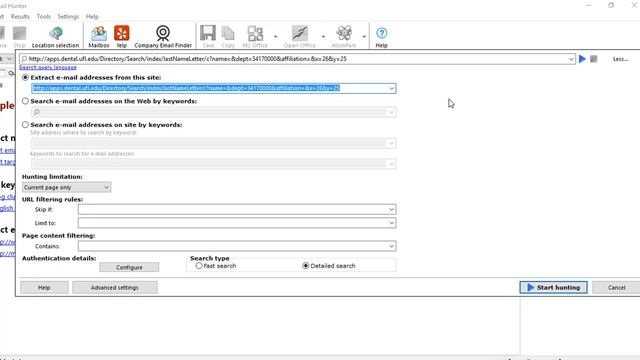Image resolution: width=640 pixels, height=360 pixels.
Task: Open the Settings menu
Action: coord(68,16)
